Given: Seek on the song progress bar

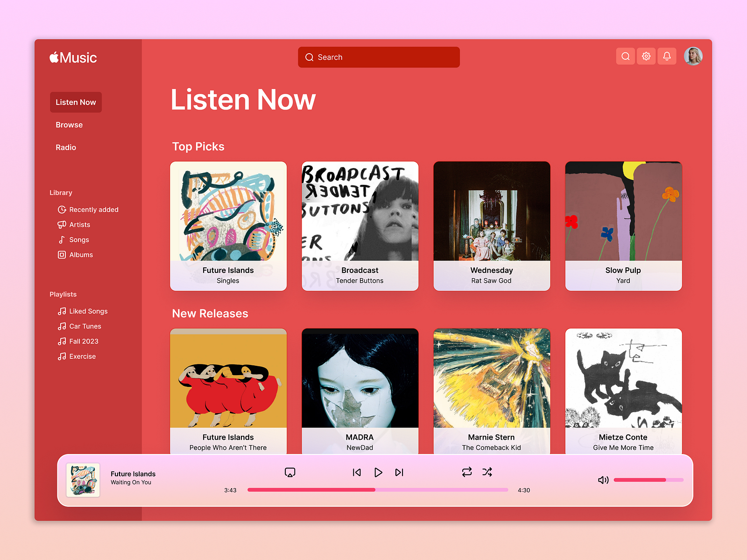Looking at the screenshot, I should (378, 490).
